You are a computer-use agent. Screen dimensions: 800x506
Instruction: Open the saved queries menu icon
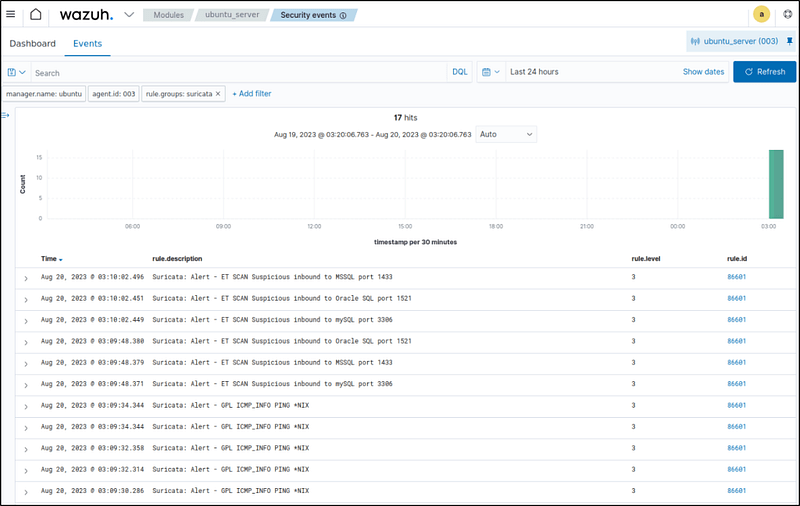pyautogui.click(x=16, y=72)
